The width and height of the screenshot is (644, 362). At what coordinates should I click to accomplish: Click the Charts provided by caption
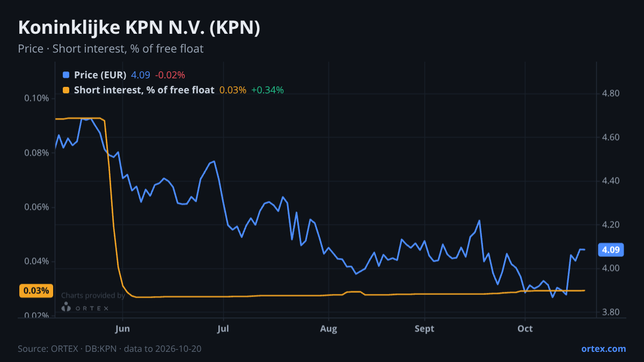pyautogui.click(x=93, y=295)
